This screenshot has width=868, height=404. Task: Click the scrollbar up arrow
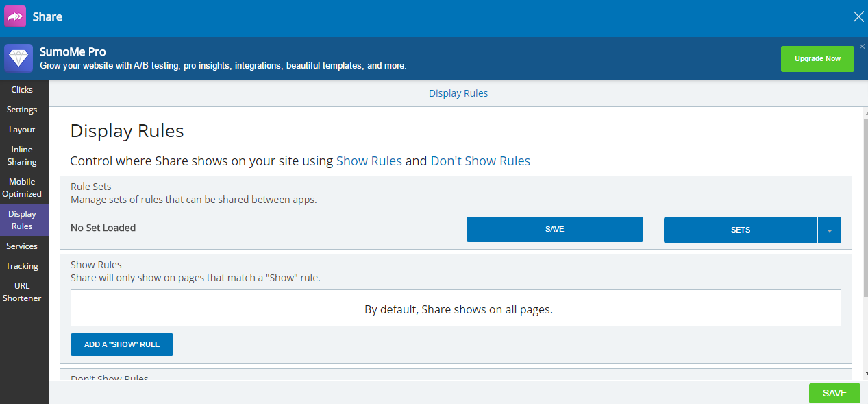pos(865,112)
